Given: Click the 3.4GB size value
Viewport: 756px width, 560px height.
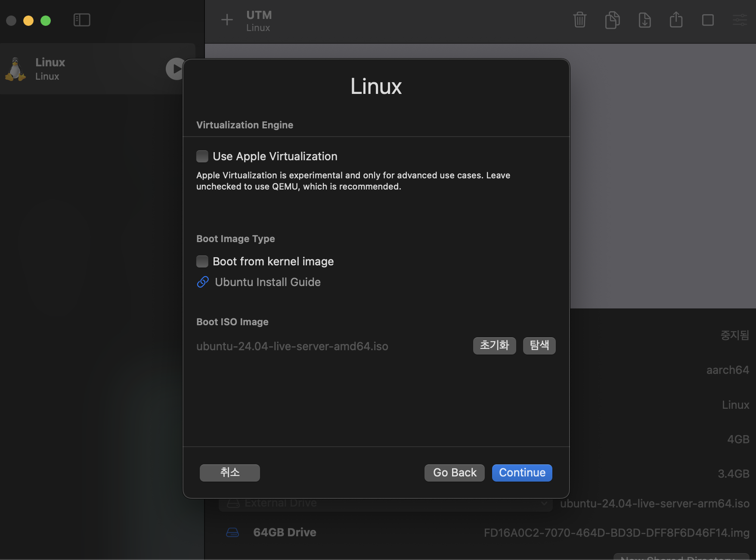Looking at the screenshot, I should pos(734,474).
